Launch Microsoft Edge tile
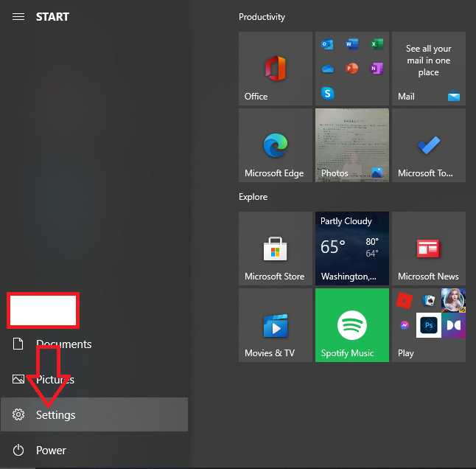476x469 pixels. pos(276,145)
